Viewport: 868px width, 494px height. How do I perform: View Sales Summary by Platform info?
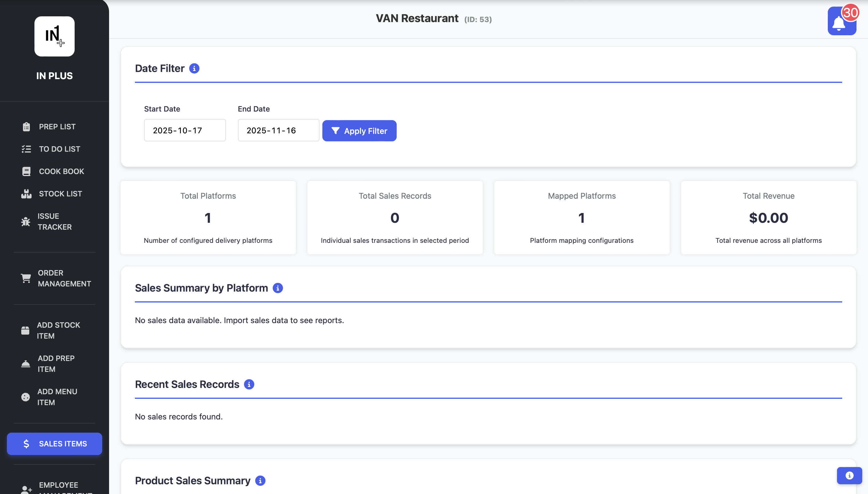[278, 288]
